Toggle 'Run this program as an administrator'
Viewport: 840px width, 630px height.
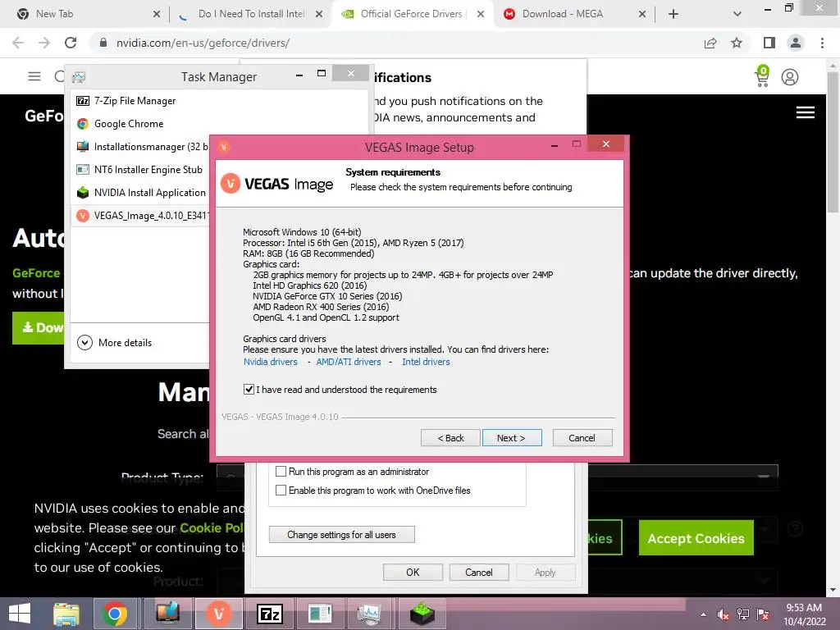click(281, 472)
